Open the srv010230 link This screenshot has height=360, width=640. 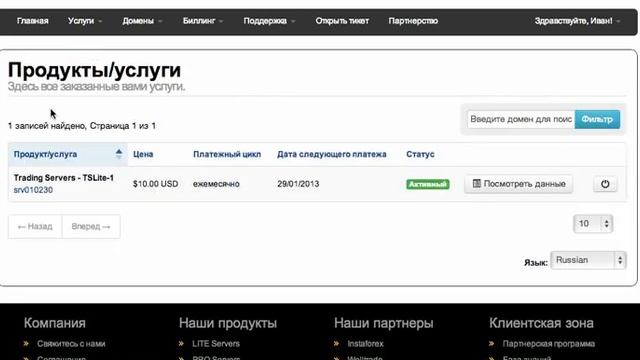click(x=33, y=190)
